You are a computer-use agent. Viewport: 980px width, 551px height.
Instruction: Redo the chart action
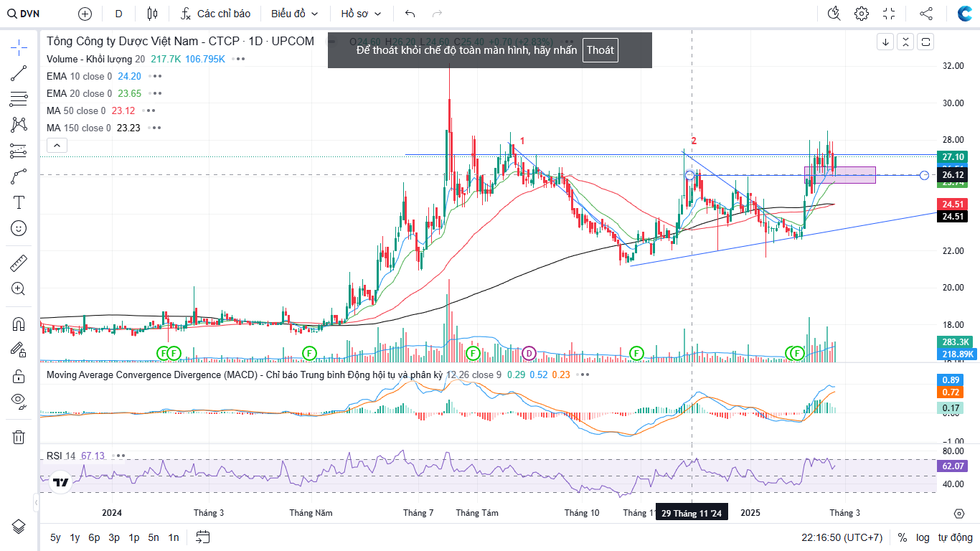438,14
